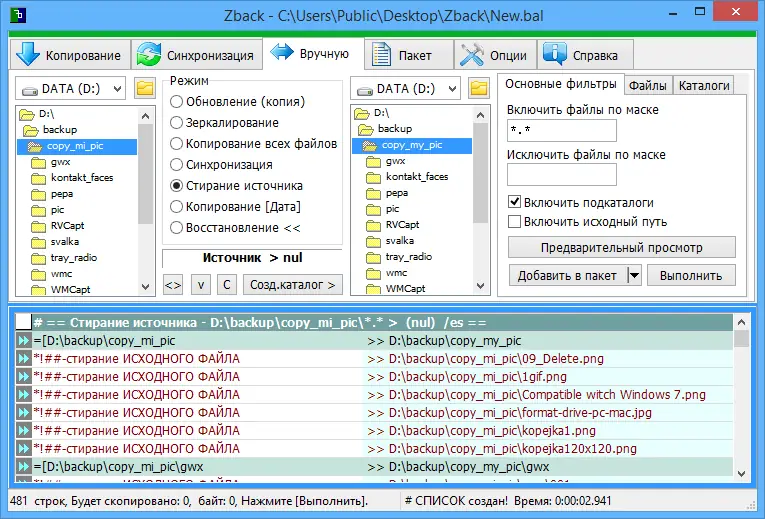This screenshot has width=765, height=519.
Task: Click kontakt_faces folder icon in source tree
Action: (38, 178)
